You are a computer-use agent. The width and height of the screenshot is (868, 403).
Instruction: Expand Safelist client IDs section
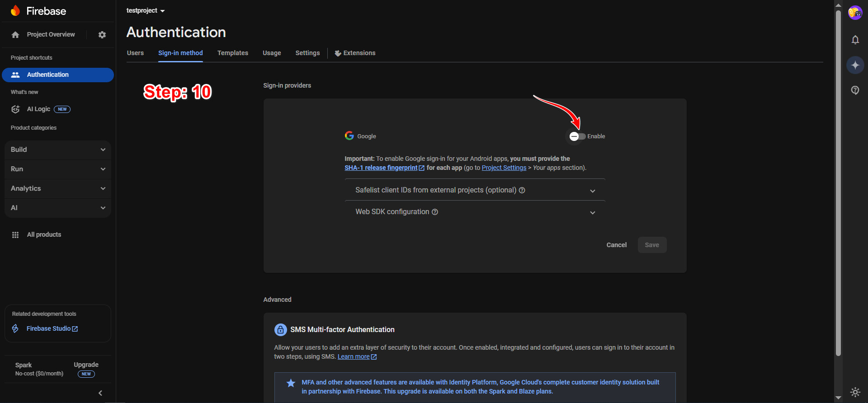click(x=475, y=190)
